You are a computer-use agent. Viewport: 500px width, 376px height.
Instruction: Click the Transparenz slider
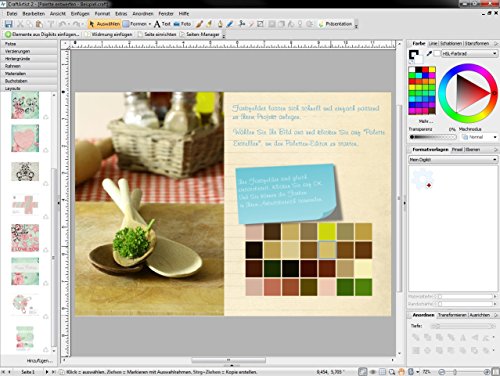click(x=433, y=137)
